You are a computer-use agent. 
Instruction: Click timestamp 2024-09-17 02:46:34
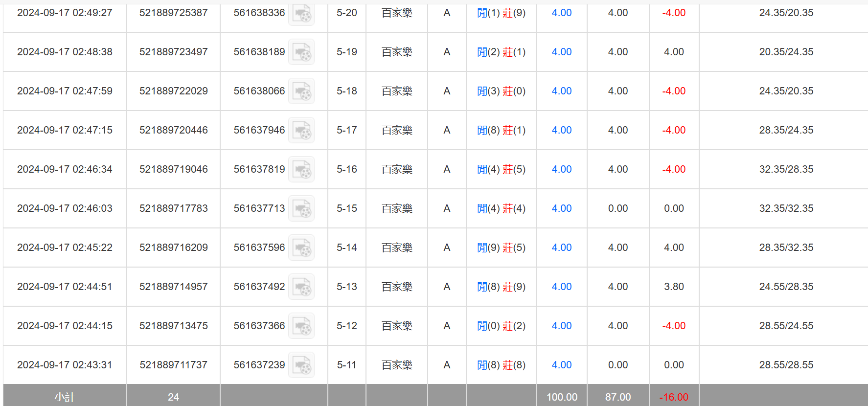coord(65,169)
